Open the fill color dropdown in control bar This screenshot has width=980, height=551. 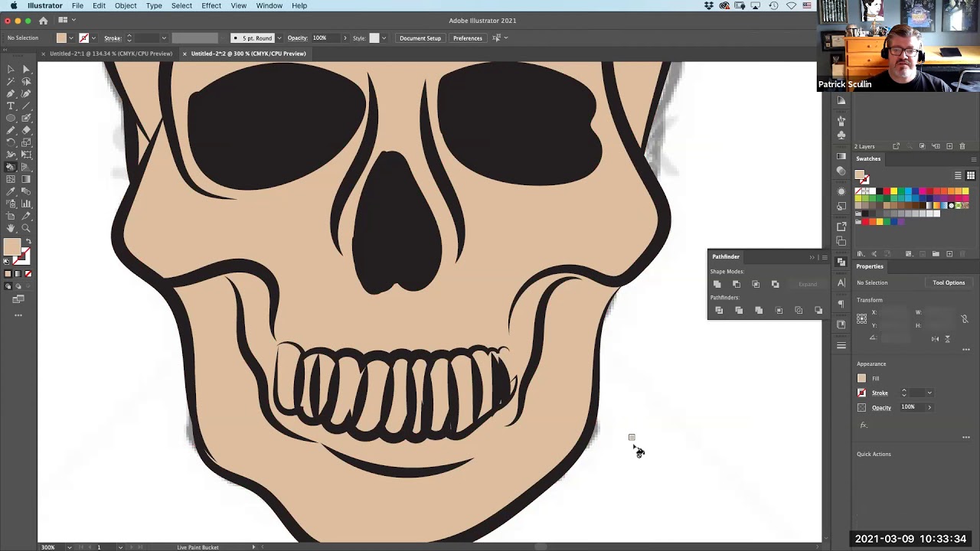(71, 38)
